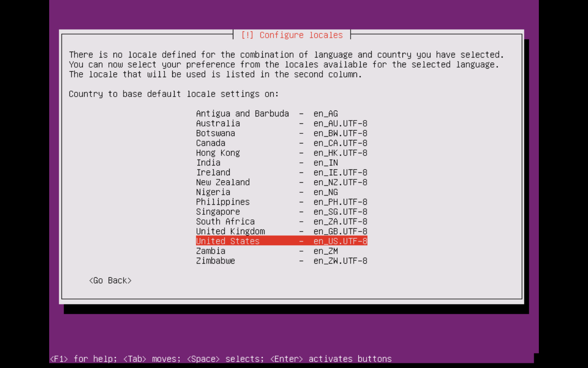Select the Nigeria en_NG entry
Image resolution: width=588 pixels, height=368 pixels.
coord(282,192)
